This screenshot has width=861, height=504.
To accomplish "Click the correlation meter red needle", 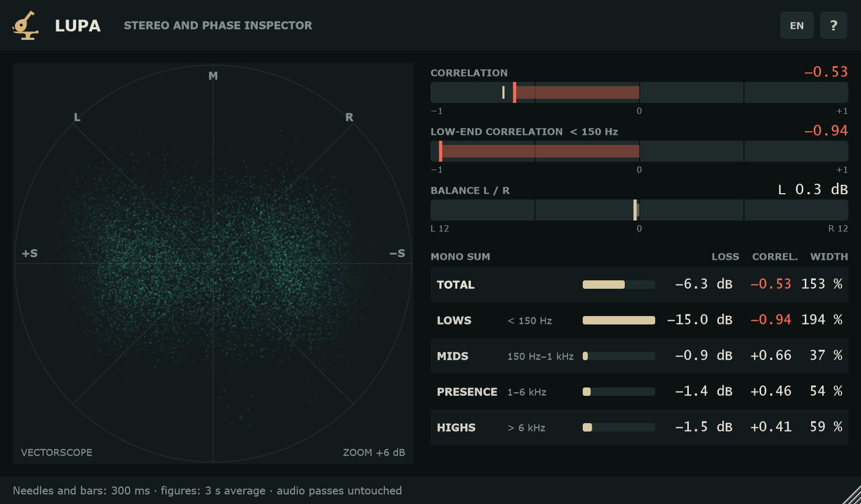I will click(x=514, y=92).
